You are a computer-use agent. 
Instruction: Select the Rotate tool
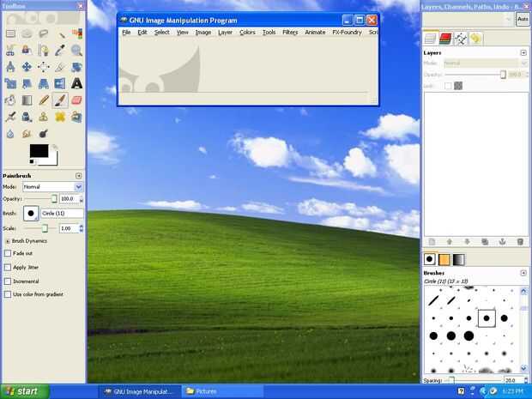coord(76,67)
